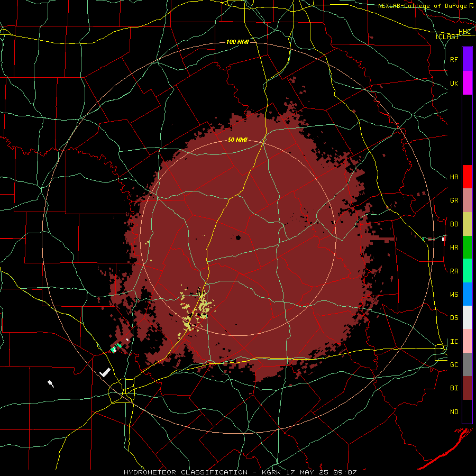The height and width of the screenshot is (476, 476).
Task: Select the IC ice crystals pink swatch
Action: (467, 341)
